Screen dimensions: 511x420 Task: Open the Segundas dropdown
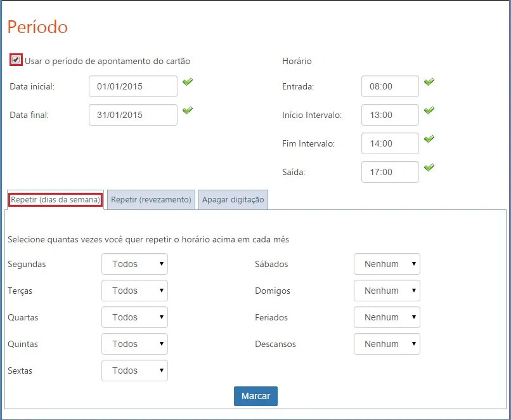[x=134, y=264]
